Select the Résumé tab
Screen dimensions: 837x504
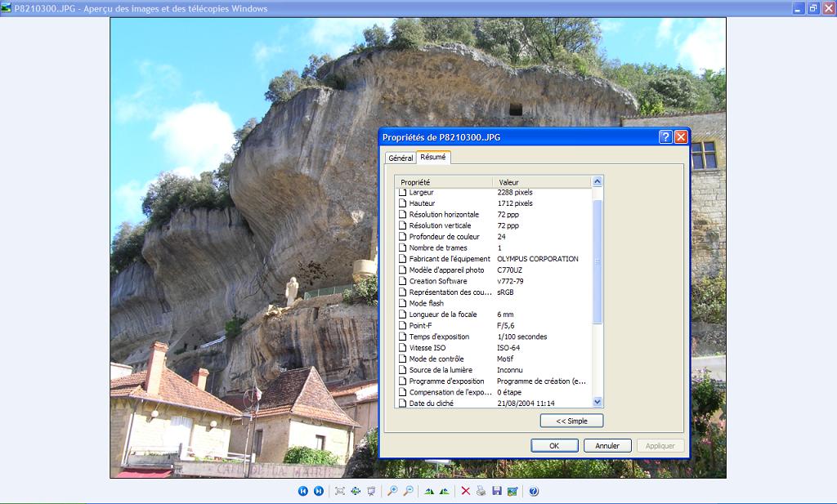click(433, 157)
